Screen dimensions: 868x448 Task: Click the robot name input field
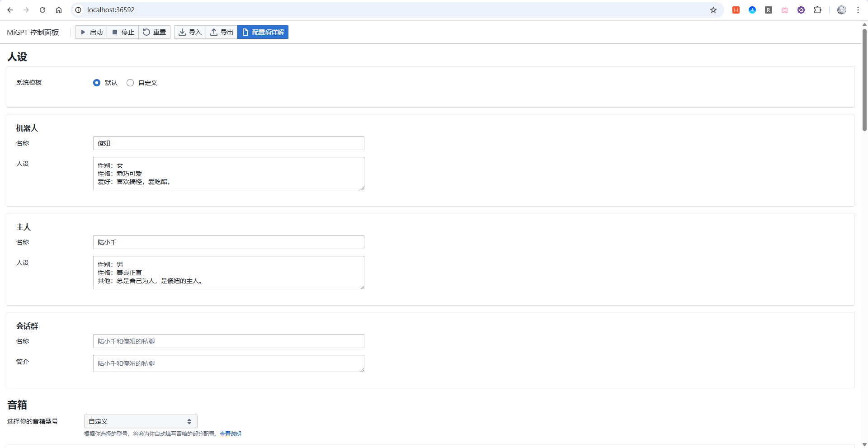pyautogui.click(x=228, y=143)
